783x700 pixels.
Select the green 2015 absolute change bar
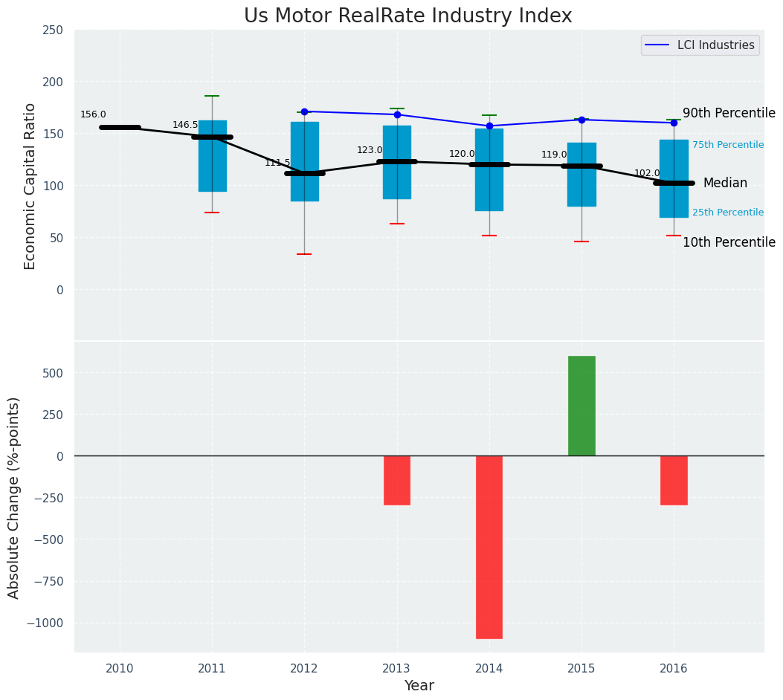tap(581, 406)
